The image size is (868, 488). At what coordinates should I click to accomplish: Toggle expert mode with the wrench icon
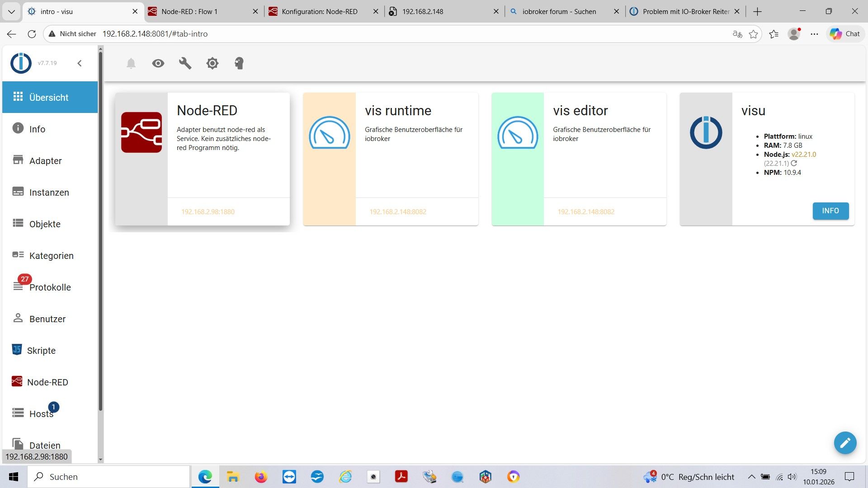(185, 63)
